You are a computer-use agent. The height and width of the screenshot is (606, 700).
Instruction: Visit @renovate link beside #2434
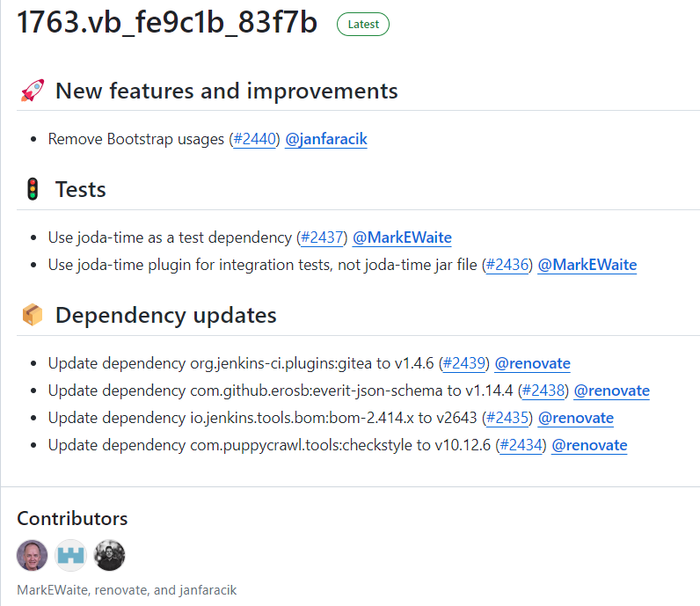pyautogui.click(x=589, y=445)
